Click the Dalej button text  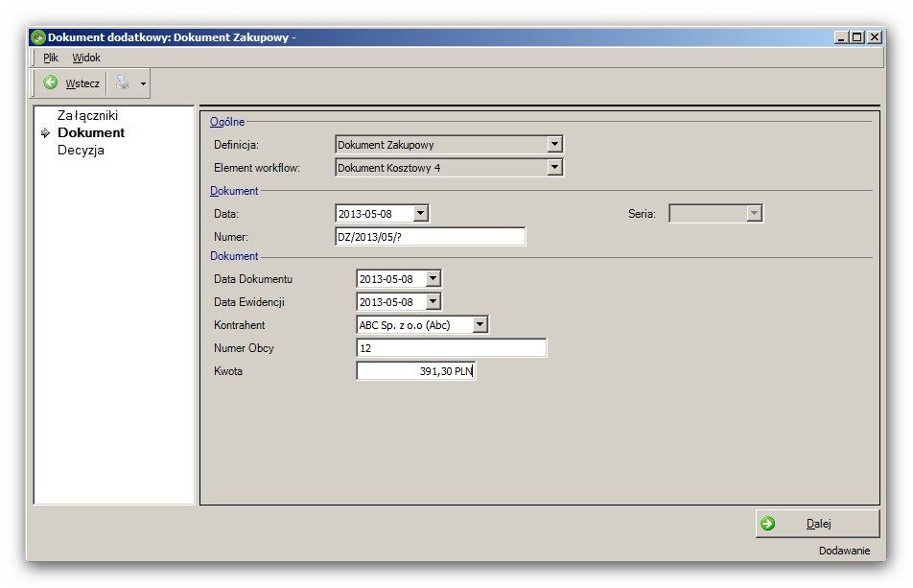(818, 524)
